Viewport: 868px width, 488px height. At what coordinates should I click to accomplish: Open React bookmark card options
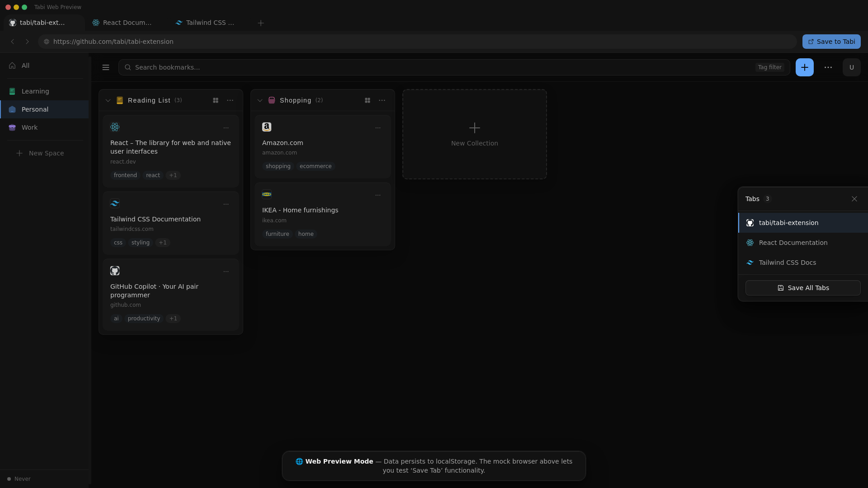coord(226,128)
